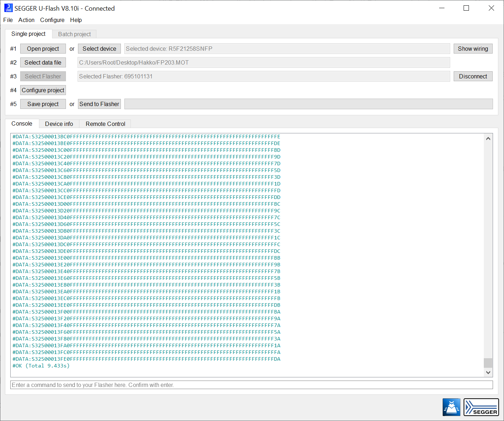This screenshot has height=421, width=504.
Task: Open the Device info tab
Action: coord(59,124)
